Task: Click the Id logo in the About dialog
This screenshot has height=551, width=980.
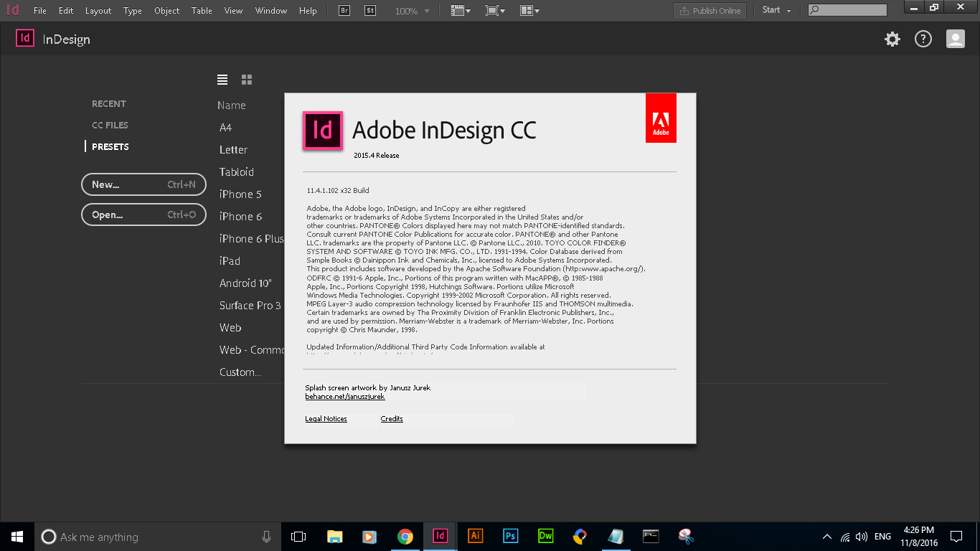Action: coord(323,131)
